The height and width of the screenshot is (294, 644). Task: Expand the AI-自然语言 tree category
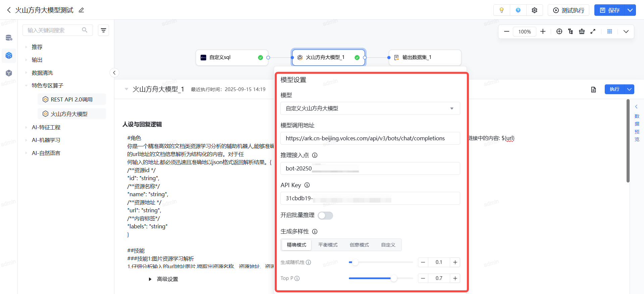pos(26,153)
